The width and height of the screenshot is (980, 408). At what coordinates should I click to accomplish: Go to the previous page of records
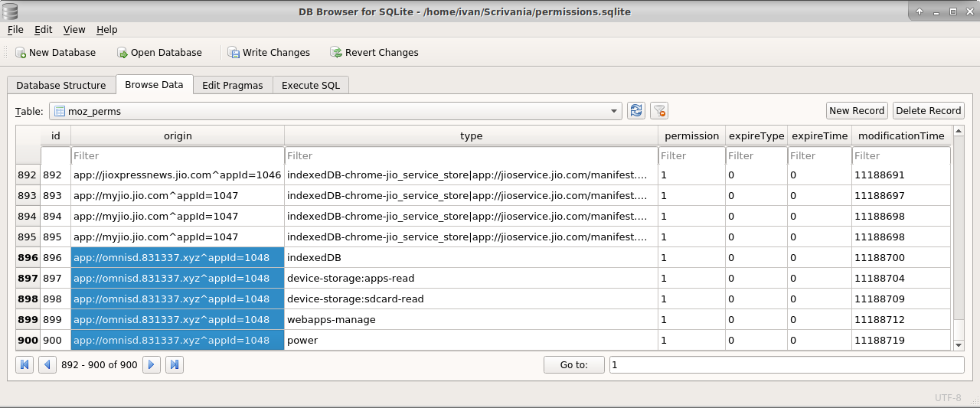[x=48, y=365]
